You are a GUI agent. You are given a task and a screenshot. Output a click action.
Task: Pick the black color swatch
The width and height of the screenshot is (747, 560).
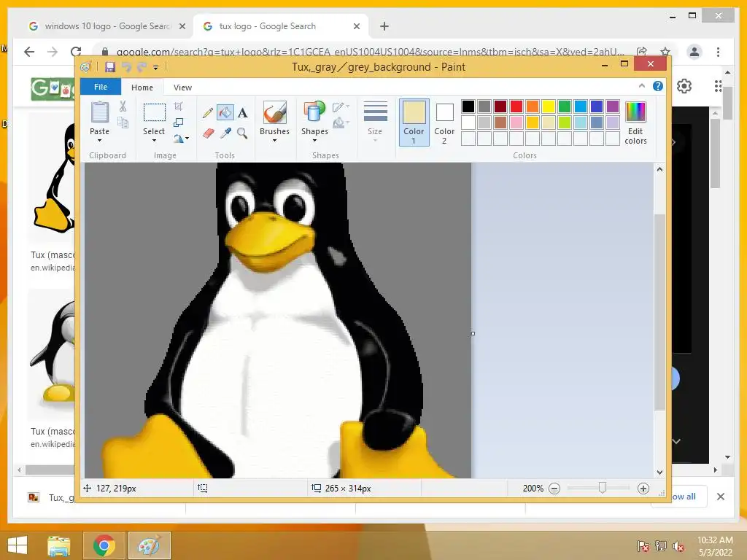pos(468,106)
